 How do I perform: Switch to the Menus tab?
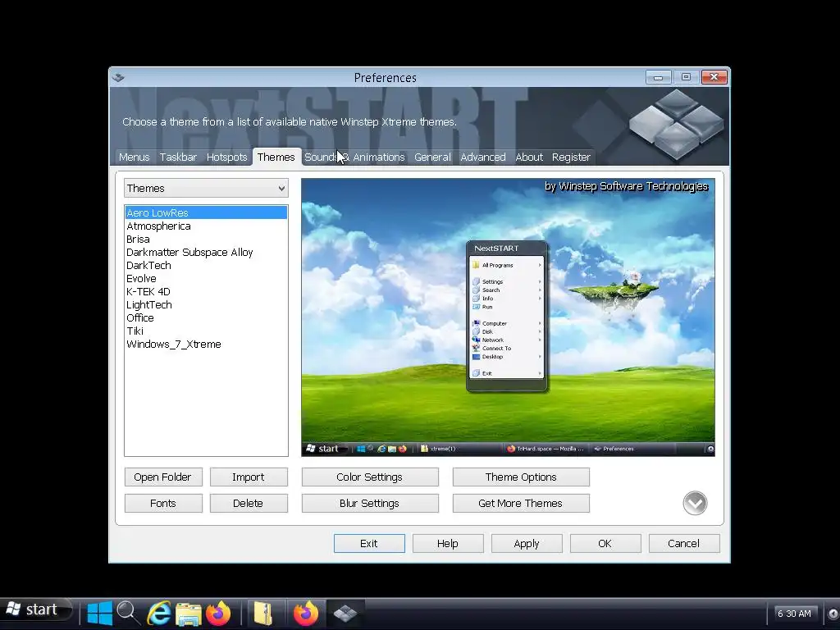[134, 157]
